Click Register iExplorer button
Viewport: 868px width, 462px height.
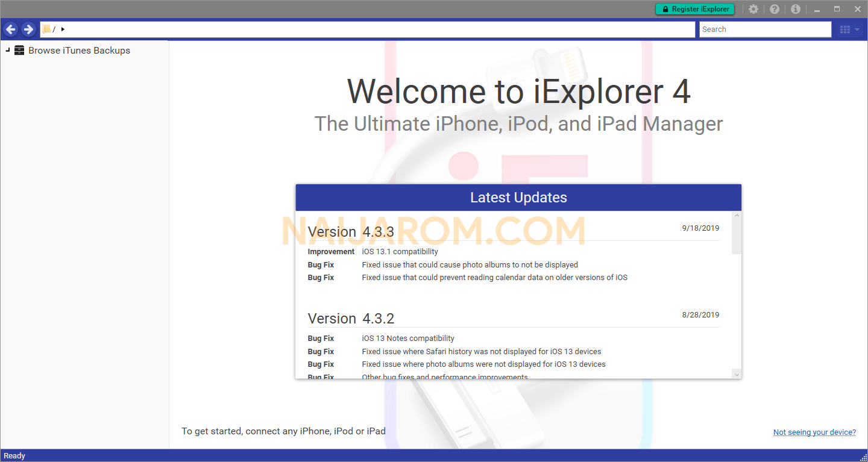pyautogui.click(x=695, y=9)
